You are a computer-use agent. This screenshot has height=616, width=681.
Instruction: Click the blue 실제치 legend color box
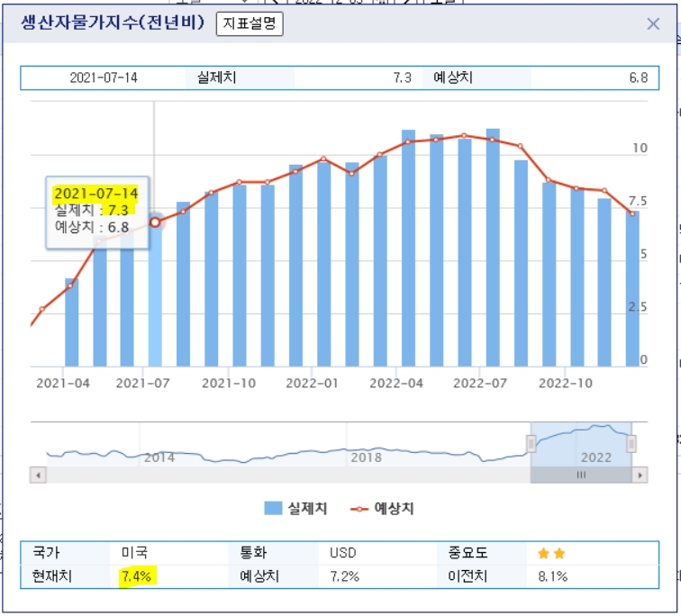click(x=273, y=508)
